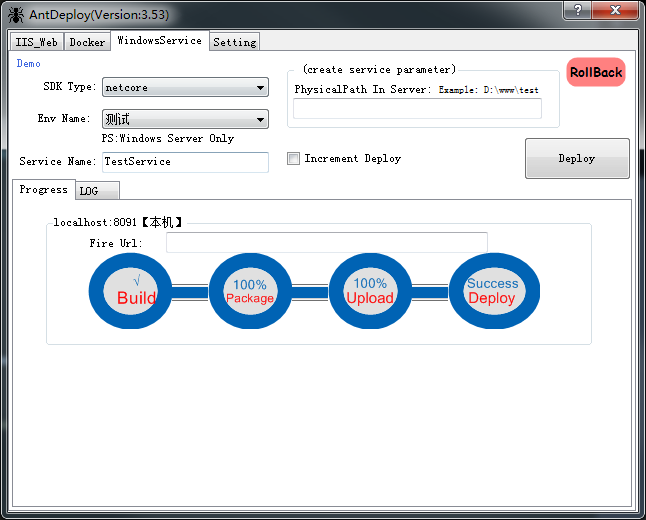The width and height of the screenshot is (646, 520).
Task: Click the connector bar between Build and Package
Action: pyautogui.click(x=190, y=293)
